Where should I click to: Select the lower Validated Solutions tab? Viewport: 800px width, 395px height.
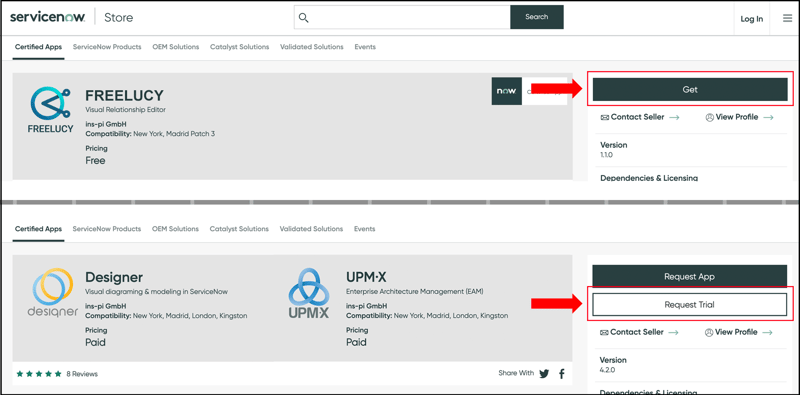click(311, 229)
